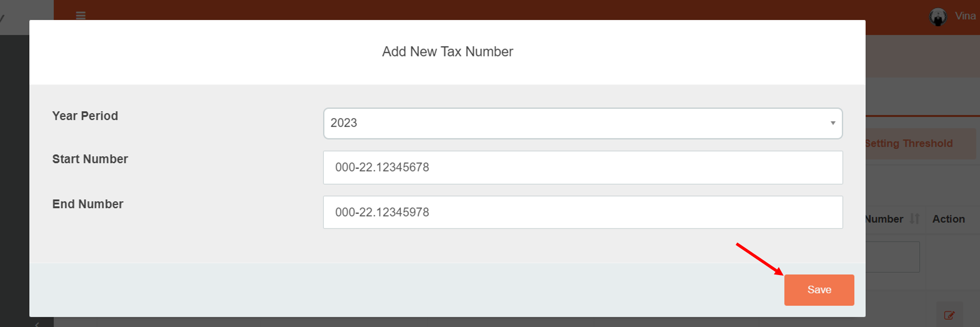Click the edit pencil icon
The image size is (980, 327).
coord(949,315)
